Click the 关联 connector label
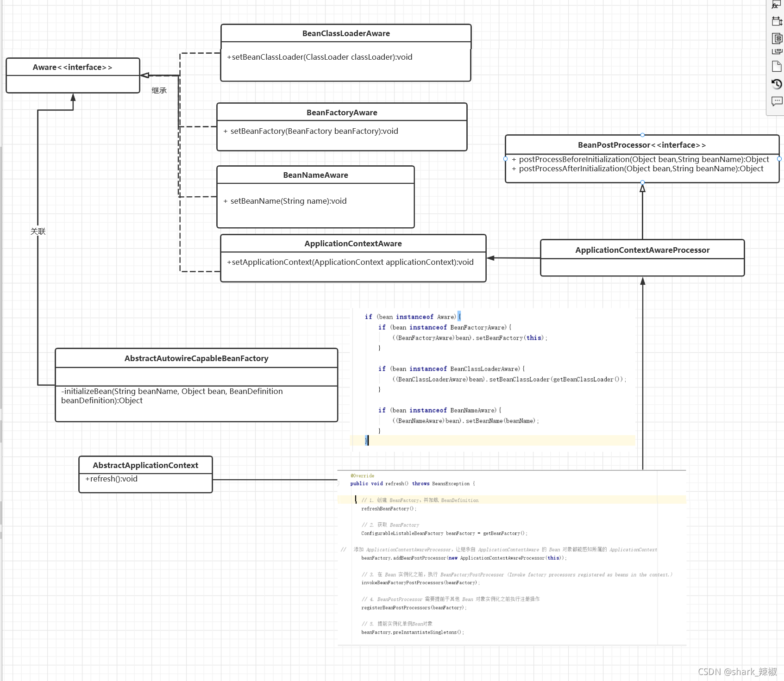 pyautogui.click(x=38, y=231)
